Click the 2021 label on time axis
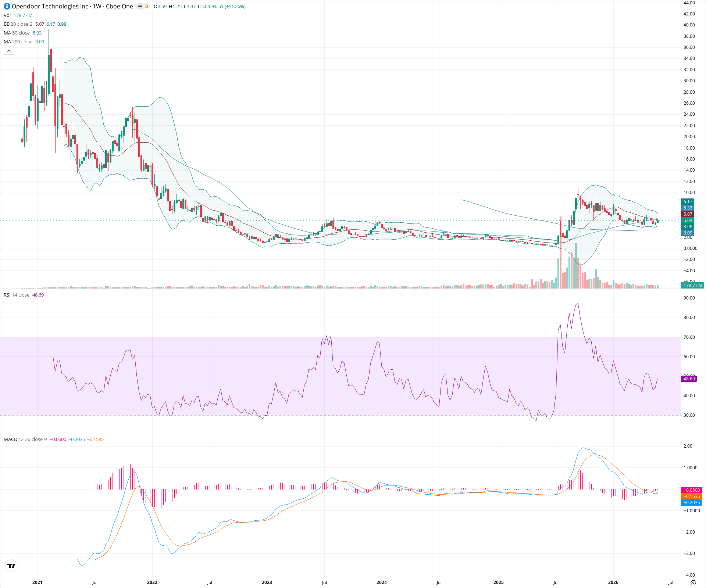 tap(37, 582)
